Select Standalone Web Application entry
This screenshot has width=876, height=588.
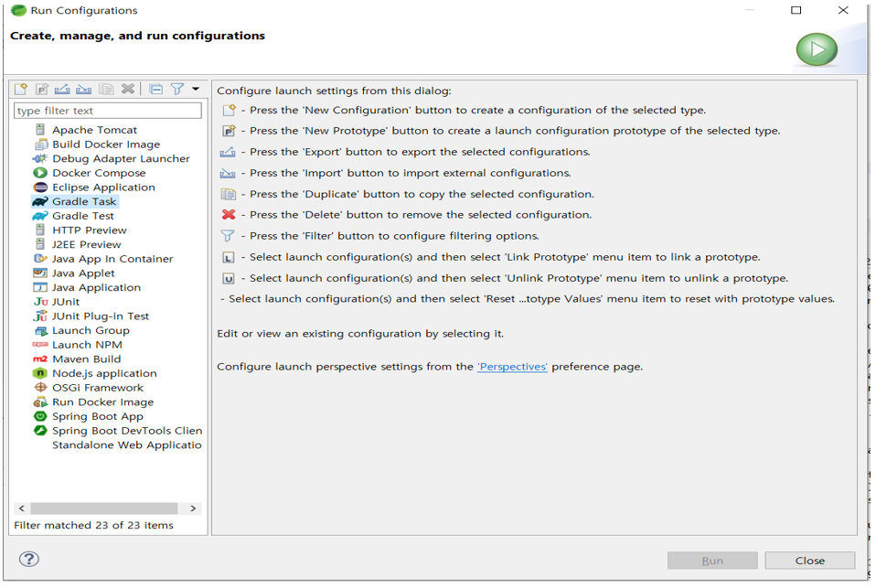point(127,445)
